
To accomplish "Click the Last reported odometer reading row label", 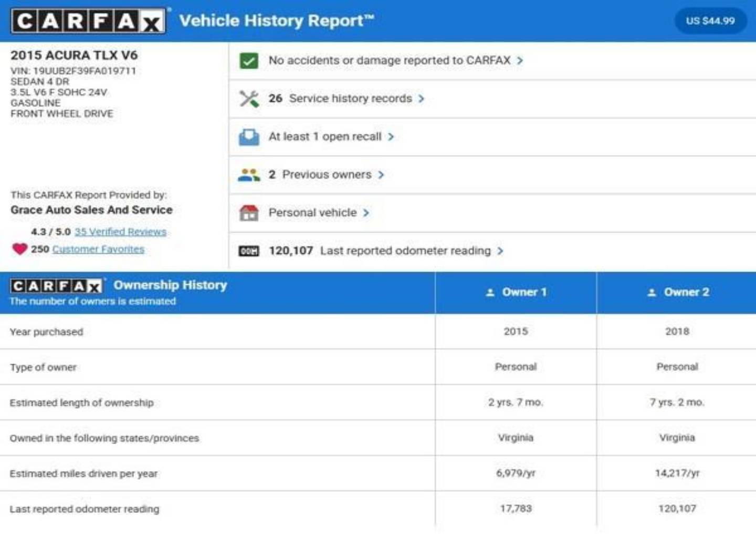I will (85, 509).
